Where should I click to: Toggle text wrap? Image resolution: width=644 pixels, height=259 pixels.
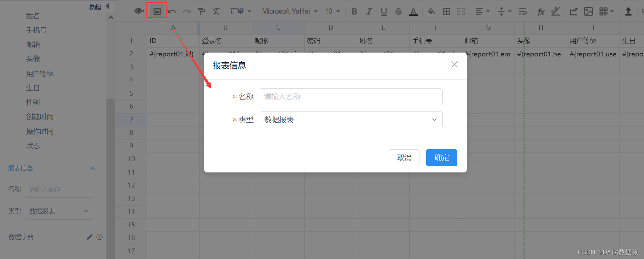point(523,12)
